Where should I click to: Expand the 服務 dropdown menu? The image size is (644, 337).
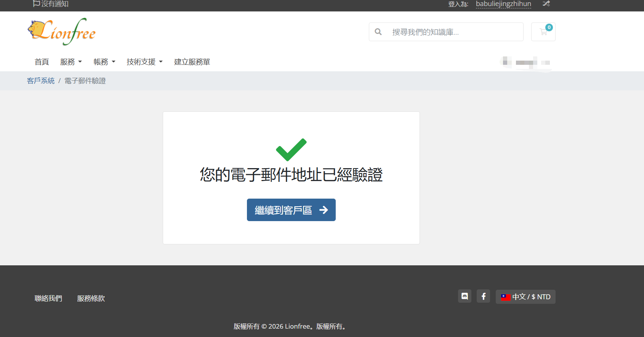(x=71, y=62)
